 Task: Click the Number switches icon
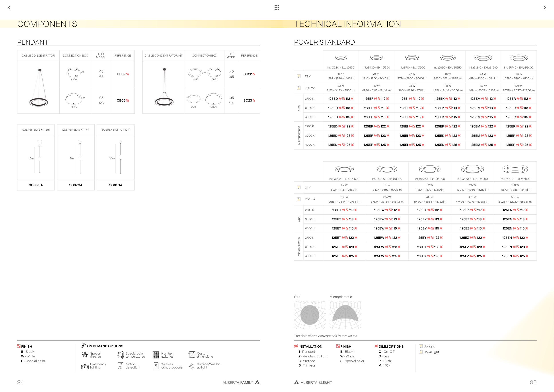[156, 355]
